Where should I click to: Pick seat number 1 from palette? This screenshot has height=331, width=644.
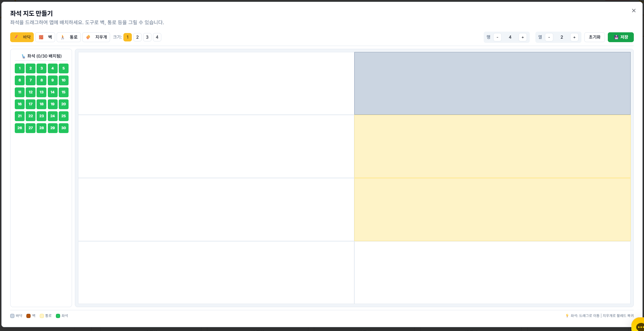(20, 68)
